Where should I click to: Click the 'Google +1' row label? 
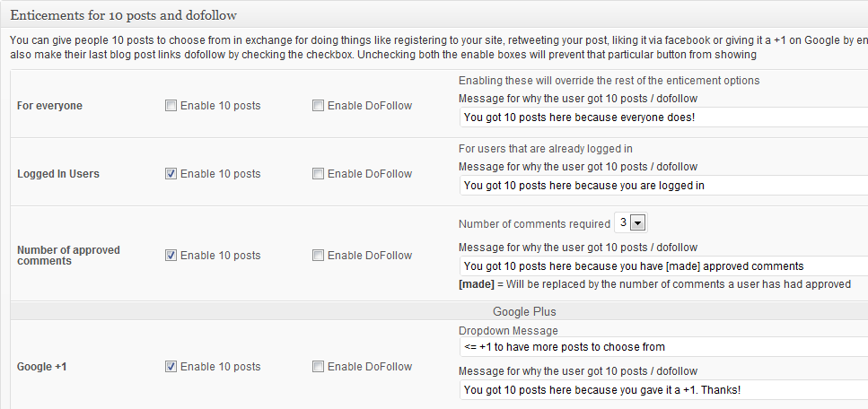click(x=44, y=367)
